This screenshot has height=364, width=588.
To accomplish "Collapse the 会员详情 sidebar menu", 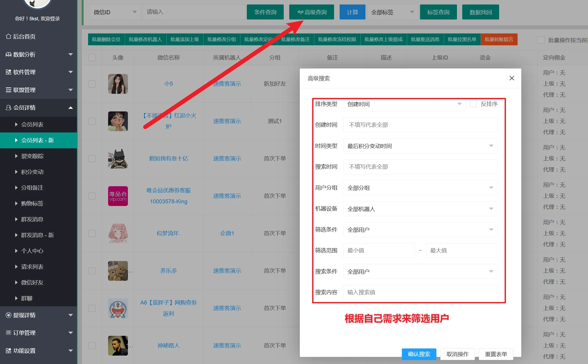I will pyautogui.click(x=38, y=108).
